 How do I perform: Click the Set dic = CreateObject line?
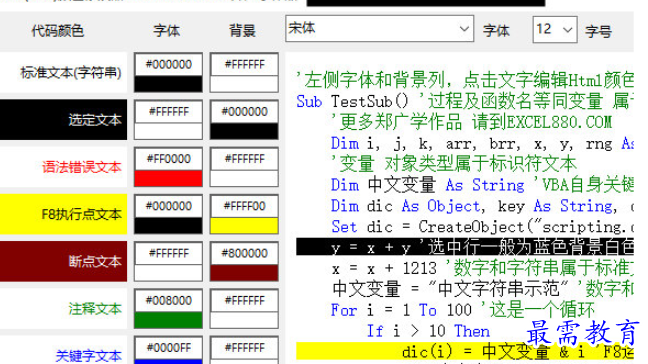pyautogui.click(x=482, y=226)
